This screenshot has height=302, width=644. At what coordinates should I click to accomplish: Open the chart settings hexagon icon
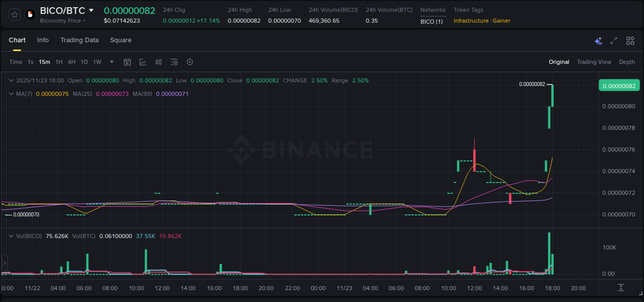coord(190,62)
